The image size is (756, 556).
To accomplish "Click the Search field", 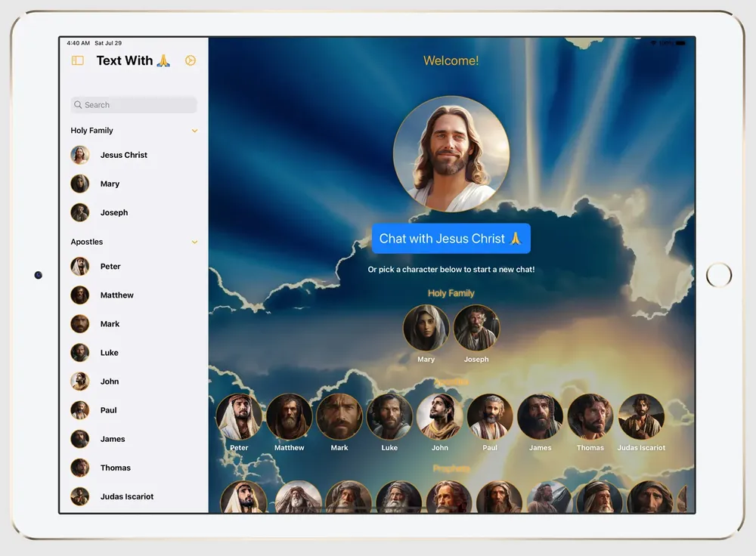I will pos(133,104).
